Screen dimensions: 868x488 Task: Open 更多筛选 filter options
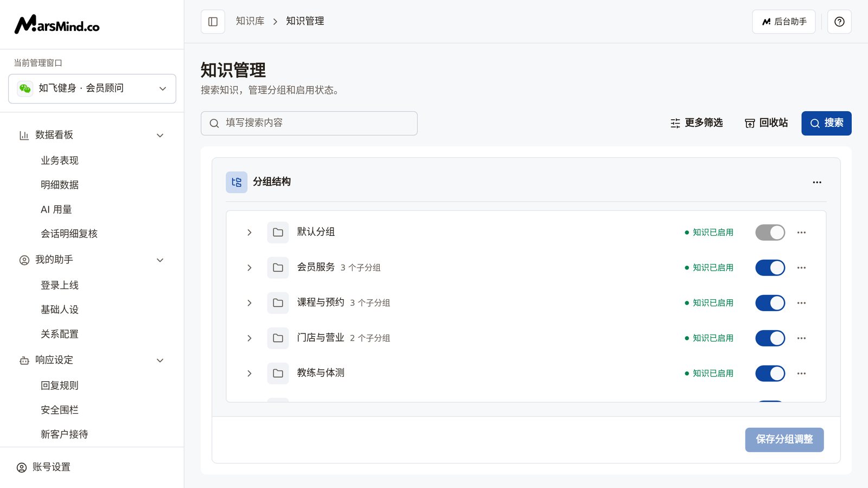point(697,123)
